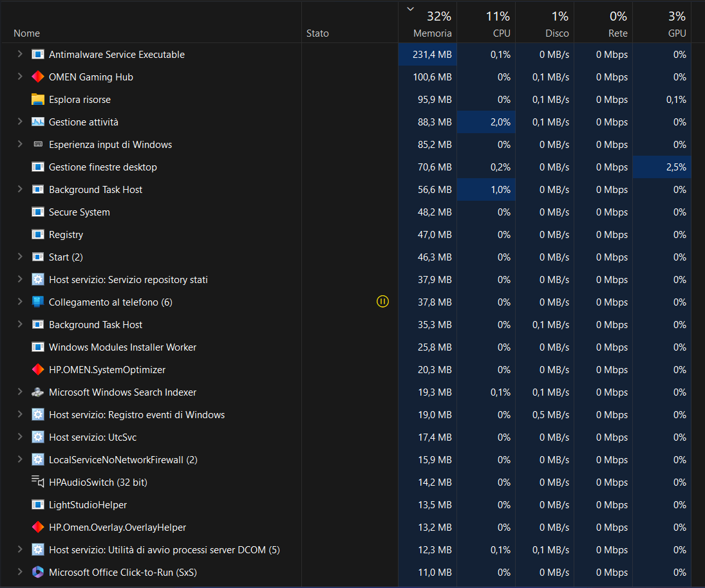
Task: Click the yellow suspended status icon
Action: pos(382,302)
